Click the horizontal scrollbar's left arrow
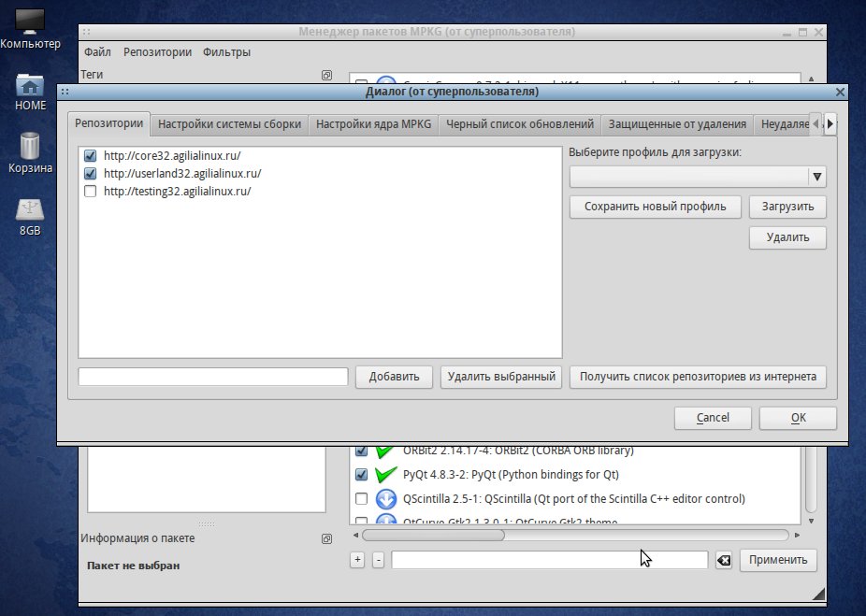This screenshot has height=616, width=866. coord(355,535)
